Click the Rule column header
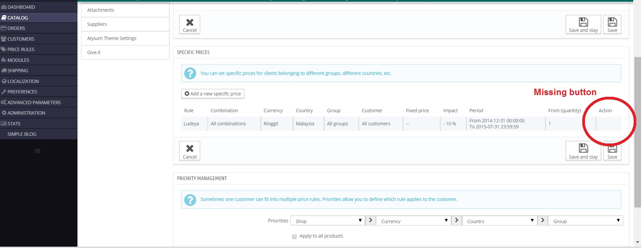The image size is (644, 248). (189, 111)
